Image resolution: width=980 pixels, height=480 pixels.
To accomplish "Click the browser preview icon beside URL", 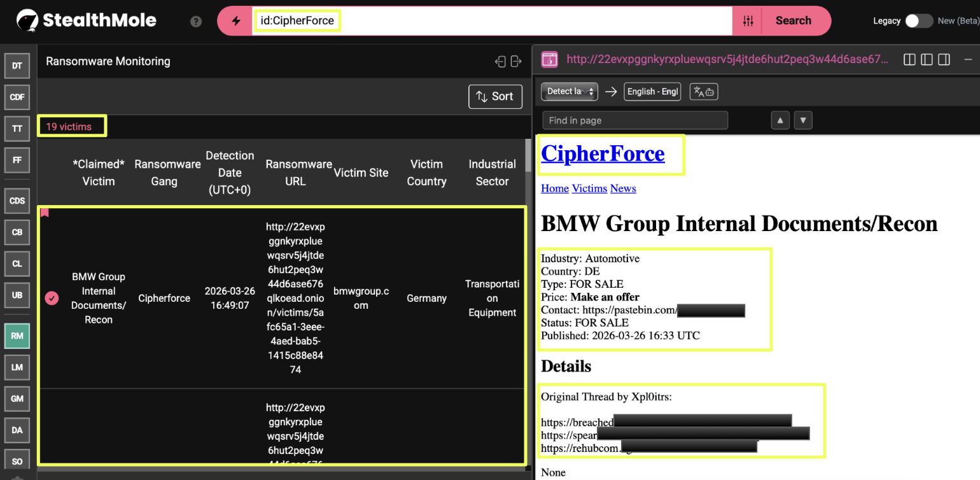I will [x=549, y=60].
